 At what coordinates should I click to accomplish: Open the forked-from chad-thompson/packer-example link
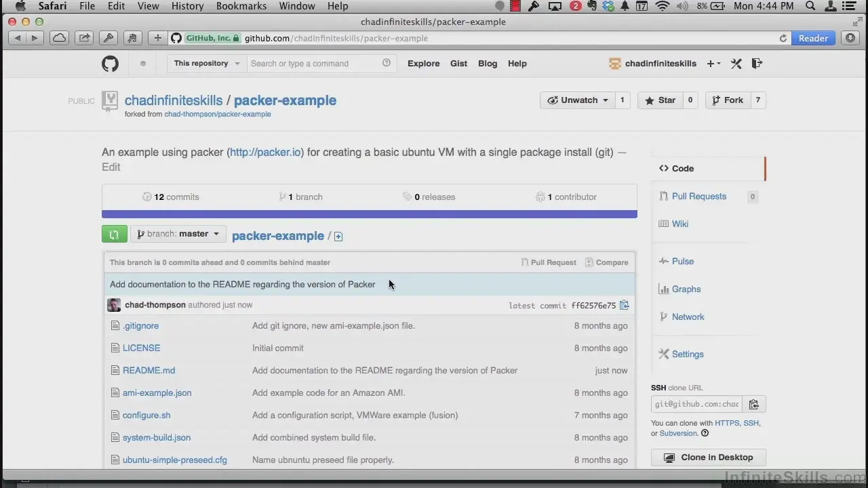pyautogui.click(x=218, y=115)
